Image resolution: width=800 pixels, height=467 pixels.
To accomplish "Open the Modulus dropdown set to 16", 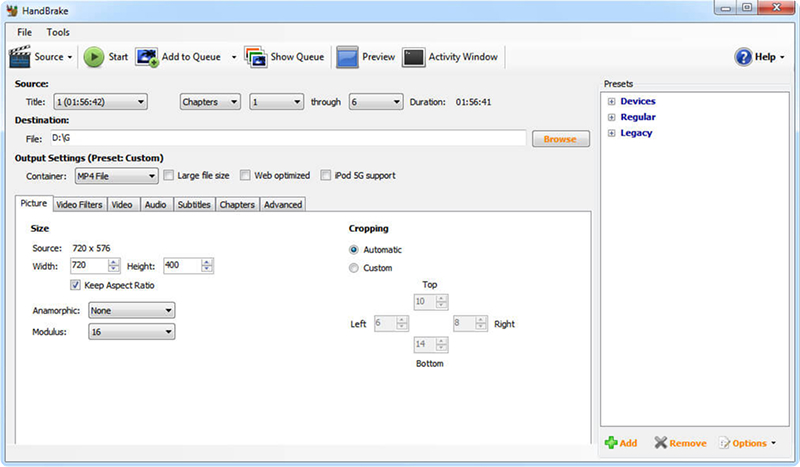I will point(132,332).
